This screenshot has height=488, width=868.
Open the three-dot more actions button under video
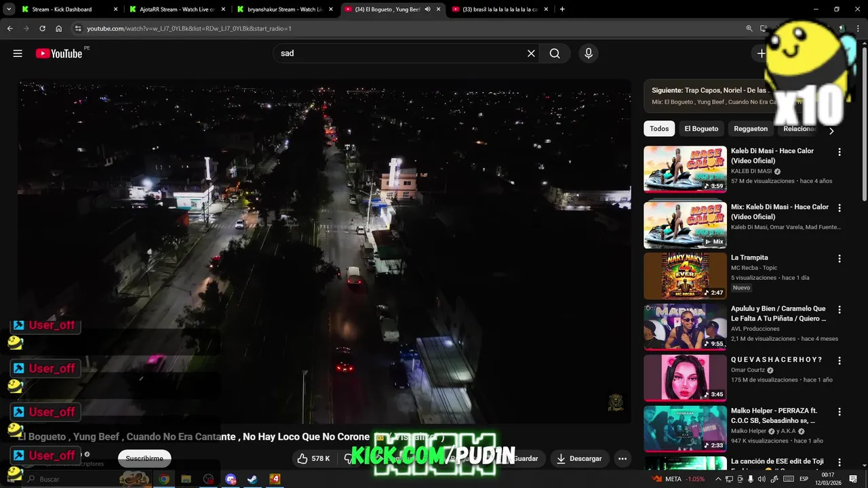click(622, 459)
